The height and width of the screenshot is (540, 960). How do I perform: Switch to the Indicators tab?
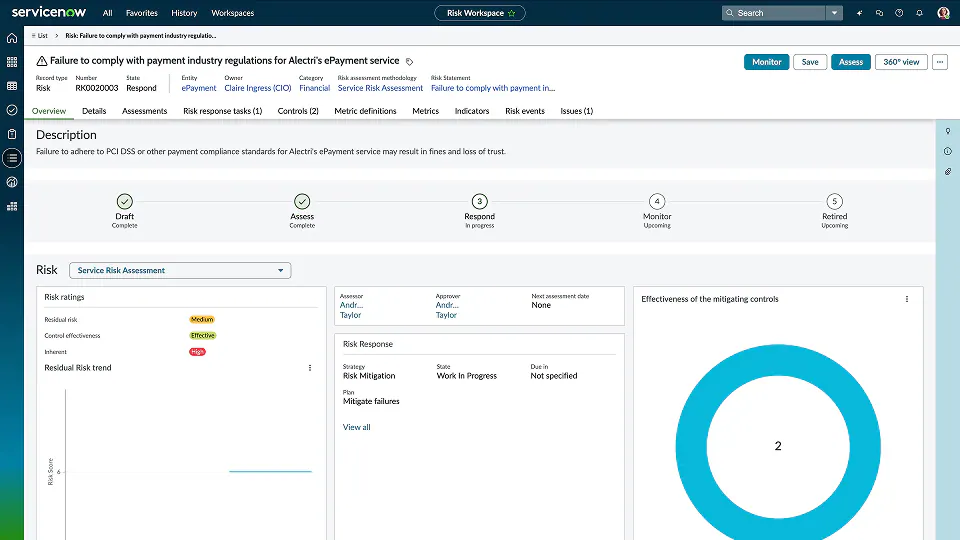point(471,111)
